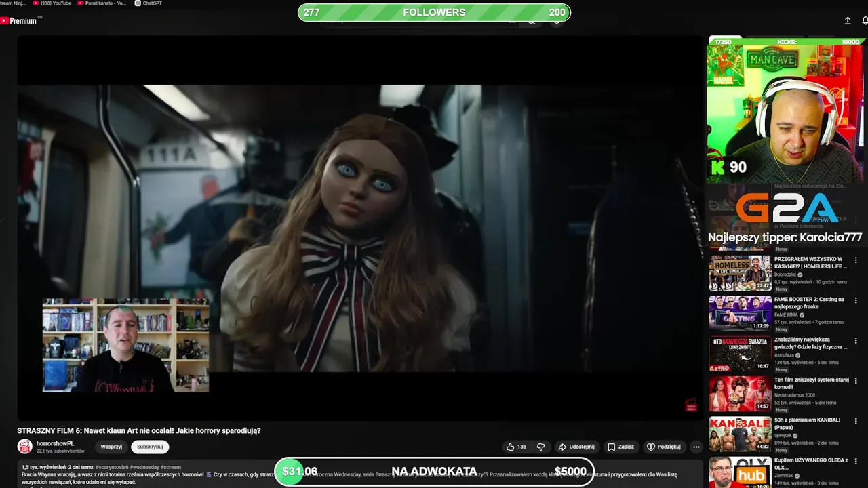Screen dimensions: 868x488
Task: Click the #wednesday hashtag
Action: [146, 467]
